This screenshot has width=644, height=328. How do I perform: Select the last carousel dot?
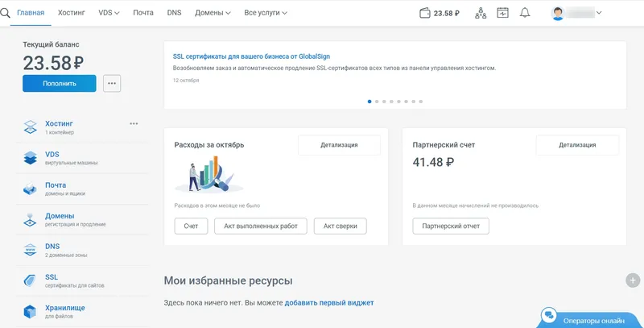pyautogui.click(x=420, y=102)
